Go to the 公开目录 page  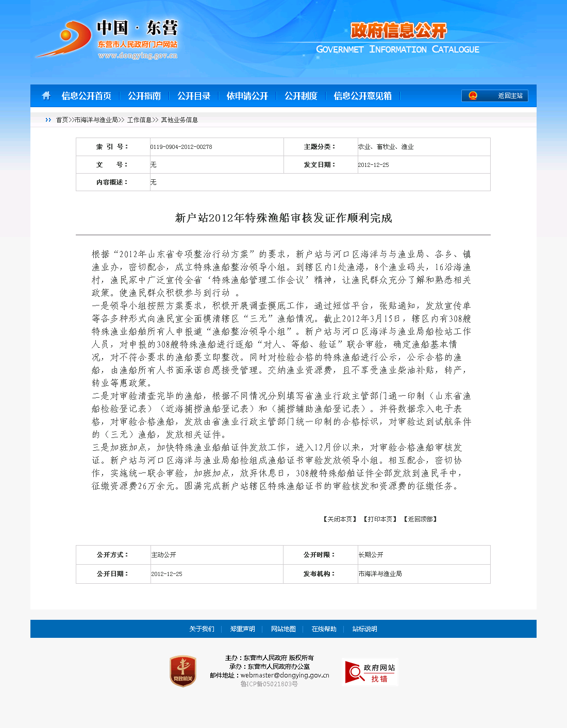(x=194, y=96)
